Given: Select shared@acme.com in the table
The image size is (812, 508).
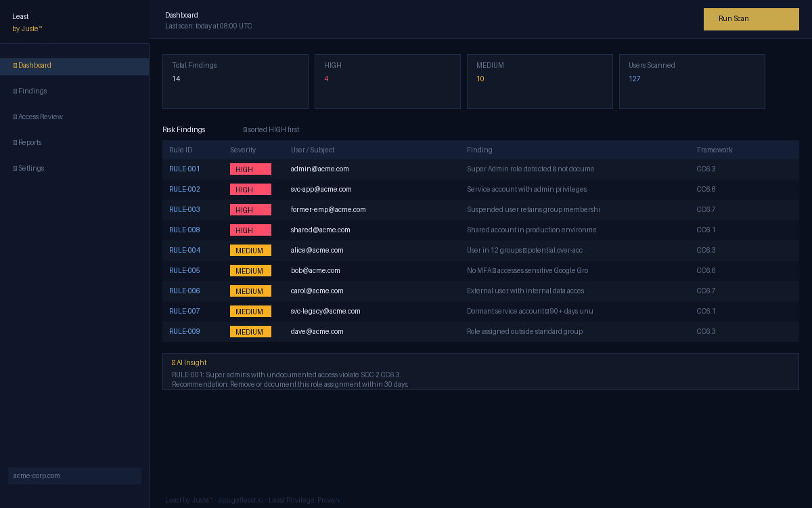Looking at the screenshot, I should click(x=321, y=230).
